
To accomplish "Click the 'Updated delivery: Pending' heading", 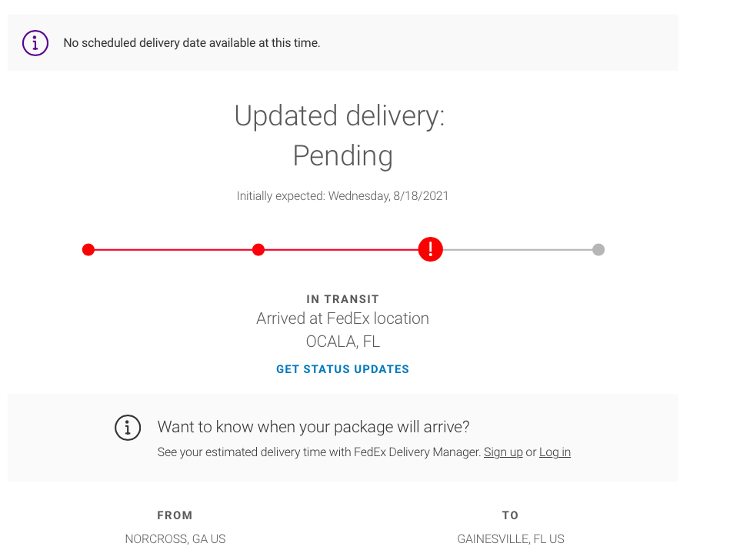I will coord(340,135).
